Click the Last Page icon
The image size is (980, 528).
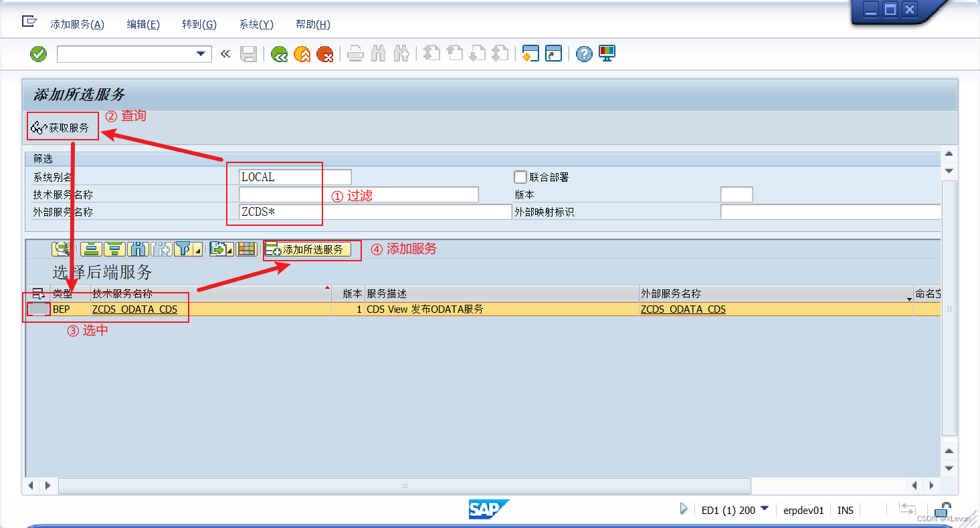point(500,54)
